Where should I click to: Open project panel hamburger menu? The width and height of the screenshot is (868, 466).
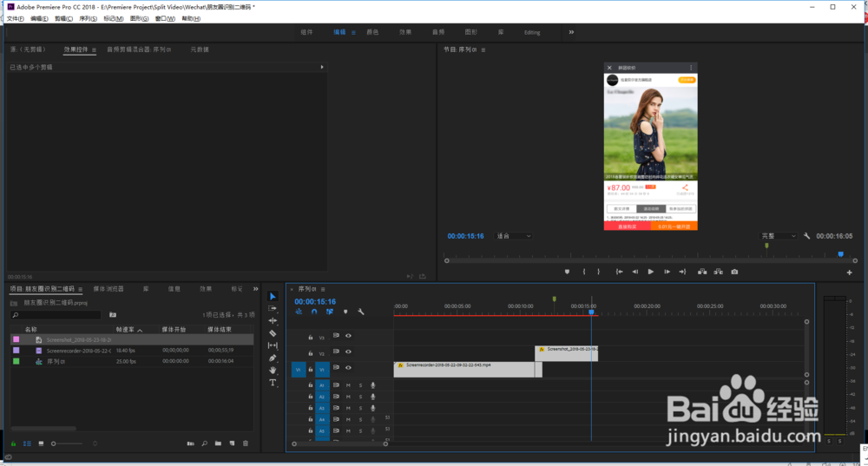[80, 289]
